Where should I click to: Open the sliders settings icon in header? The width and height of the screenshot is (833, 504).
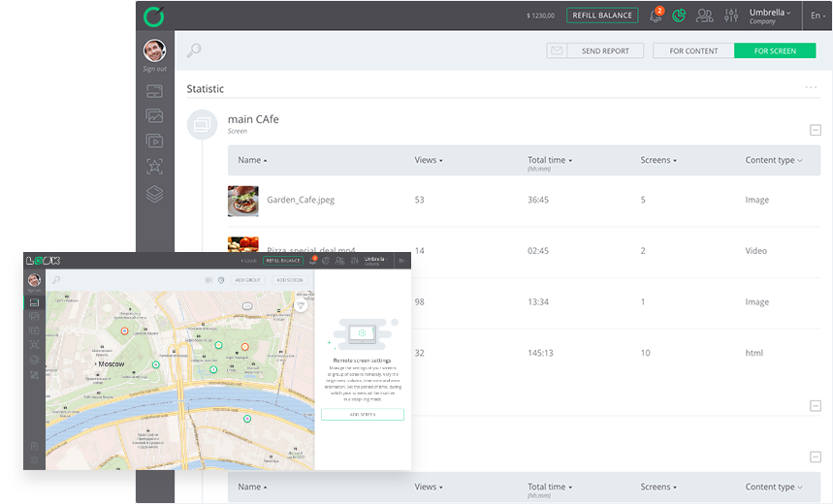[731, 16]
